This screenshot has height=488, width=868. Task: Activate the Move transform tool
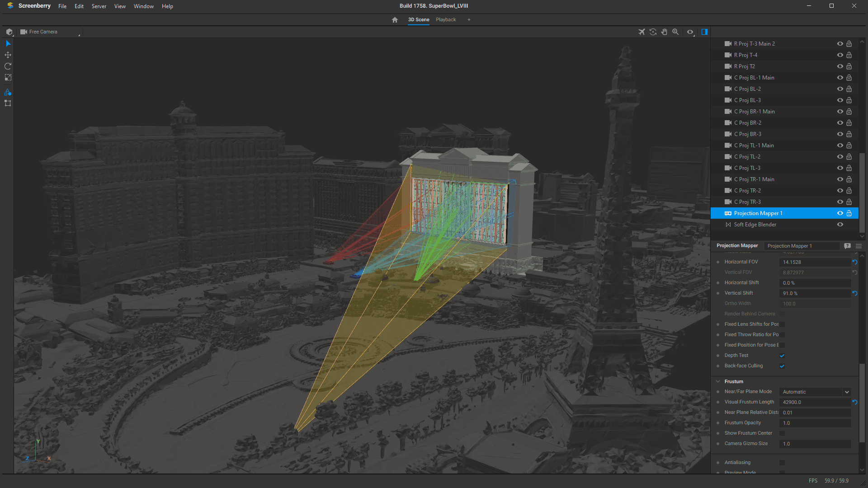(8, 55)
